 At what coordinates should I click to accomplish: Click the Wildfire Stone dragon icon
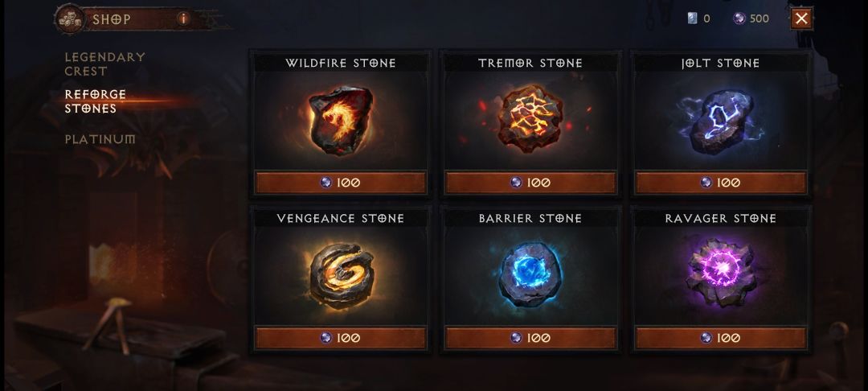pyautogui.click(x=340, y=120)
